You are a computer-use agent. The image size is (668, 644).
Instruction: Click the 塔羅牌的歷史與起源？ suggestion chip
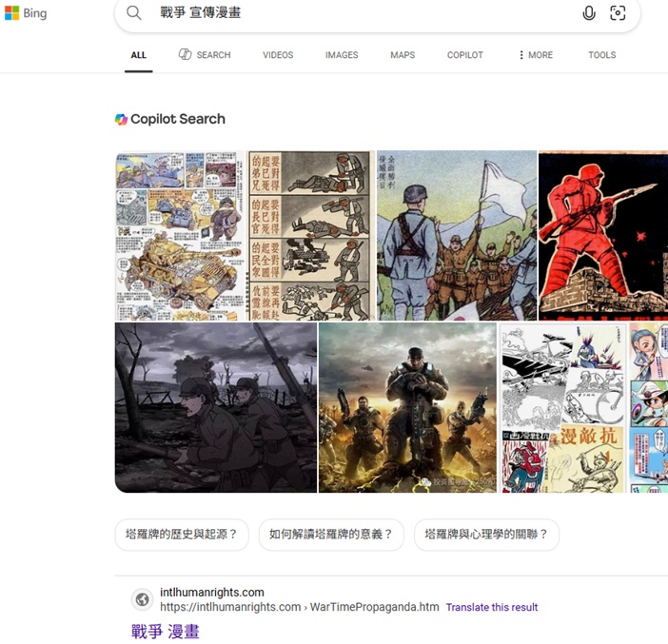(x=182, y=535)
